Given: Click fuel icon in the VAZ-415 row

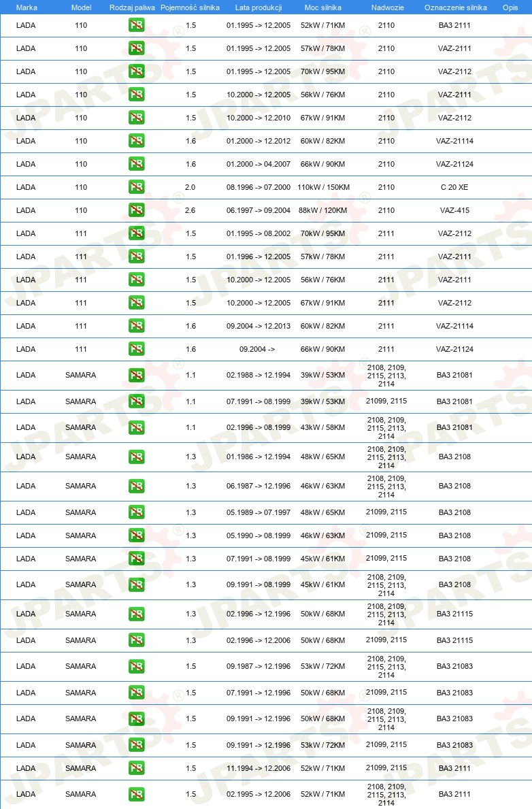Looking at the screenshot, I should (136, 210).
